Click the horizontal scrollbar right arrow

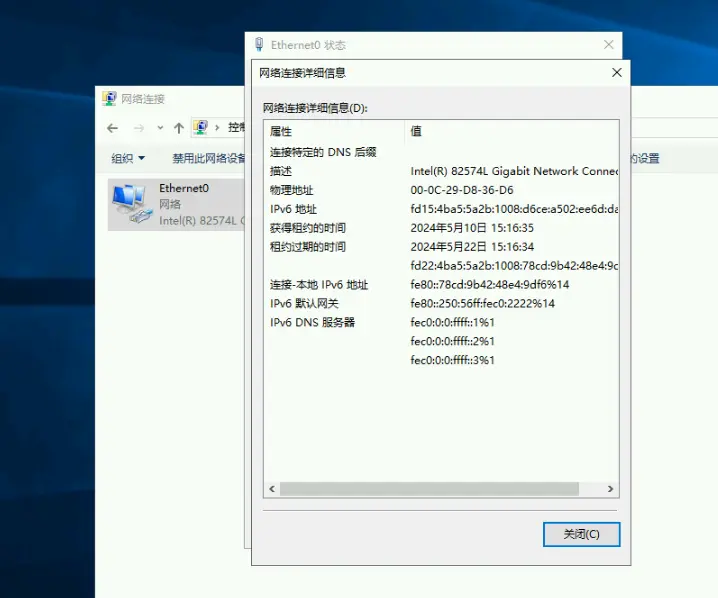(x=611, y=489)
